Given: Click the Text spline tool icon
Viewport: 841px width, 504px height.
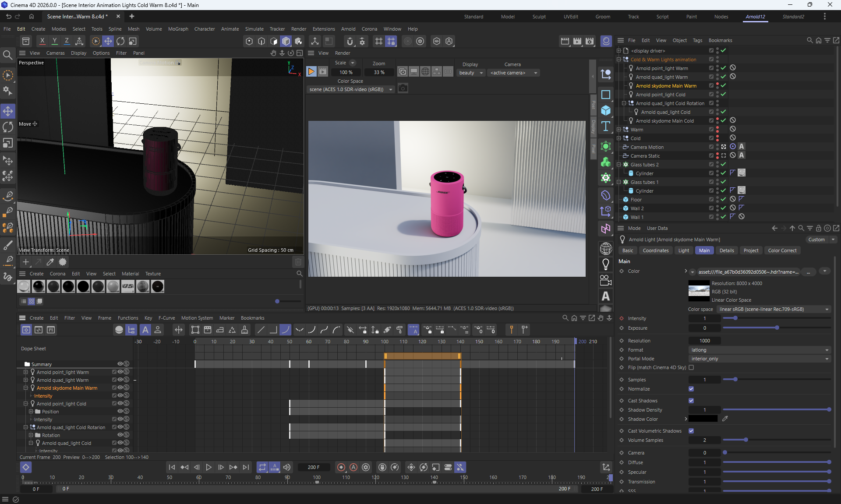Looking at the screenshot, I should (606, 127).
